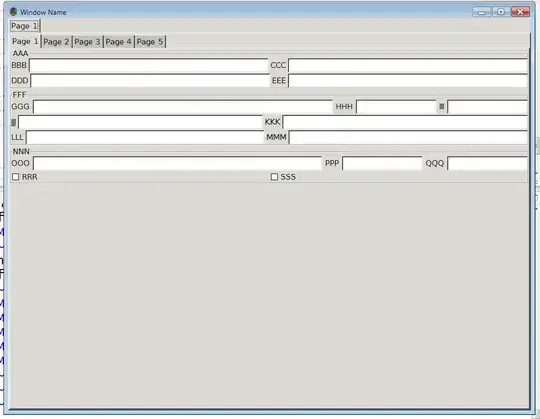Click into the OOO text field
Screen dimensions: 540x419
tap(177, 163)
